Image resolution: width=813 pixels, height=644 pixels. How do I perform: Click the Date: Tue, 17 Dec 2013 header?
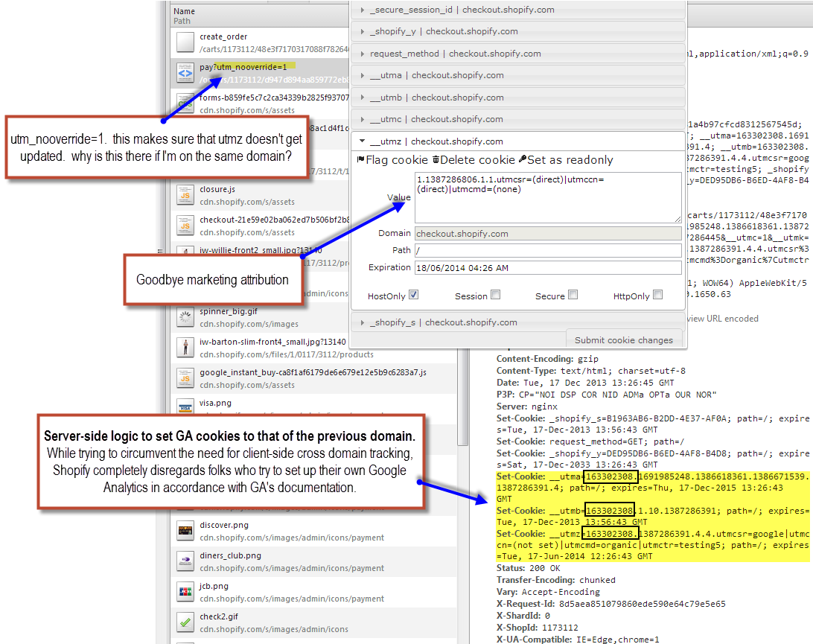coord(585,383)
